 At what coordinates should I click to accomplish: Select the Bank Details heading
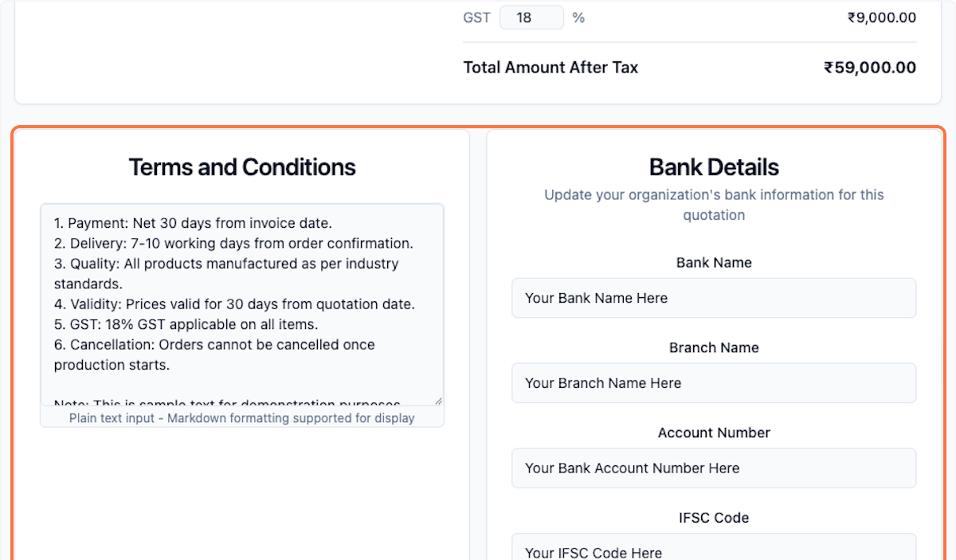click(x=713, y=167)
